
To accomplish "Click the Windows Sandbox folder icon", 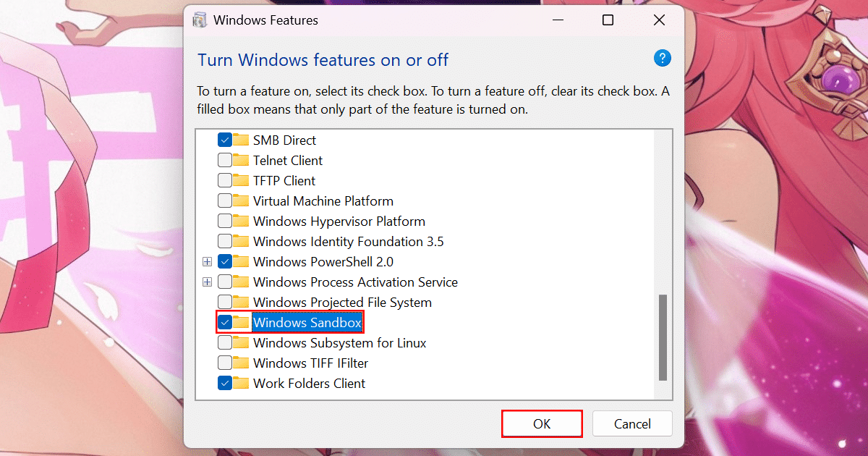I will click(x=241, y=323).
